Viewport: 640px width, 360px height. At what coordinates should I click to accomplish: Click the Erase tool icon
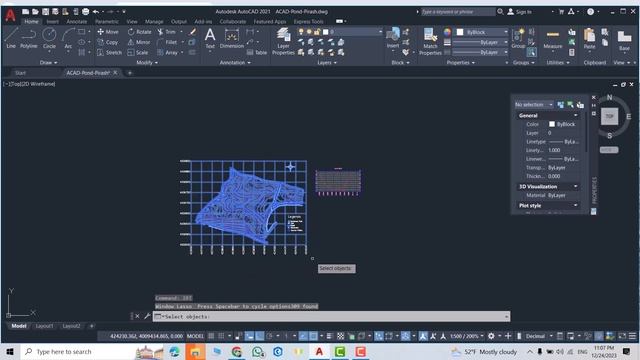192,31
